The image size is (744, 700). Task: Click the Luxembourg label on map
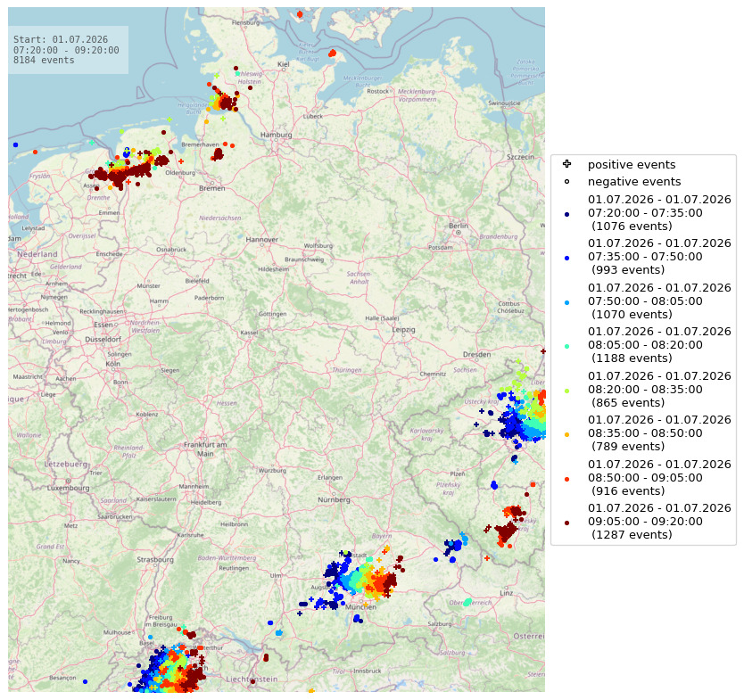coord(69,488)
